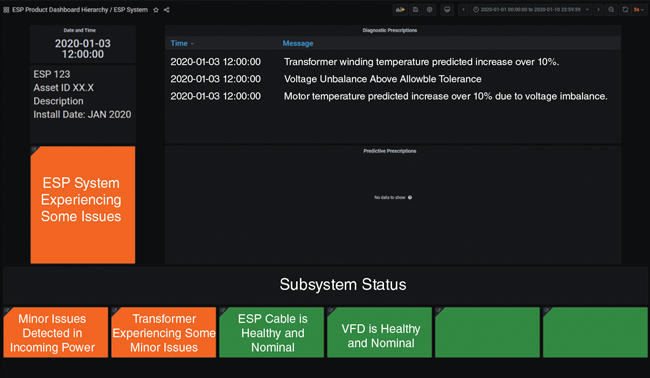650x378 pixels.
Task: Select the Voltage Unbalance Above Allowble Tolerance row
Action: tap(393, 79)
